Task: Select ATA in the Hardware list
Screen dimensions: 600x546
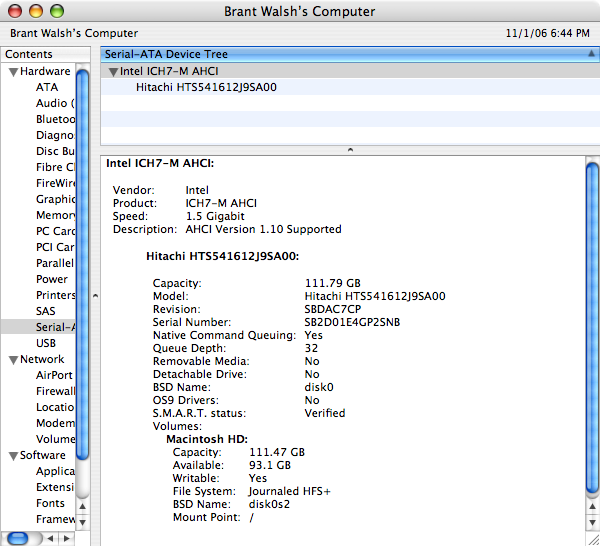Action: coord(47,87)
